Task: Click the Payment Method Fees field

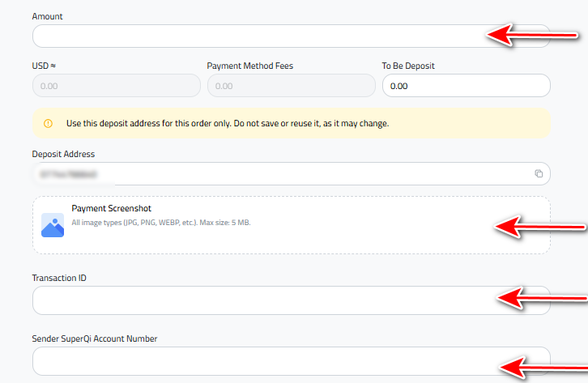Action: [x=291, y=86]
